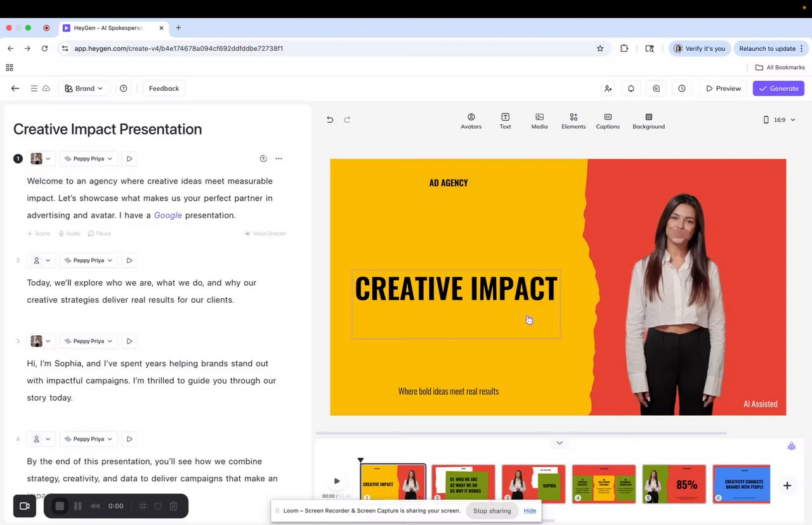Open Chrome extensions puzzle icon
Viewport: 812px width, 525px height.
624,48
